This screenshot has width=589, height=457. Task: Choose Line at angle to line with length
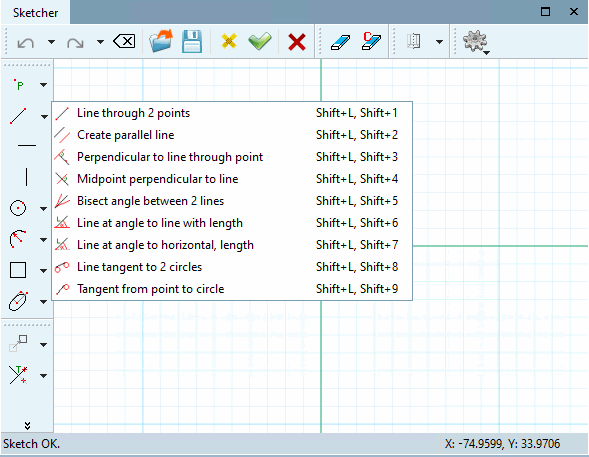click(232, 223)
